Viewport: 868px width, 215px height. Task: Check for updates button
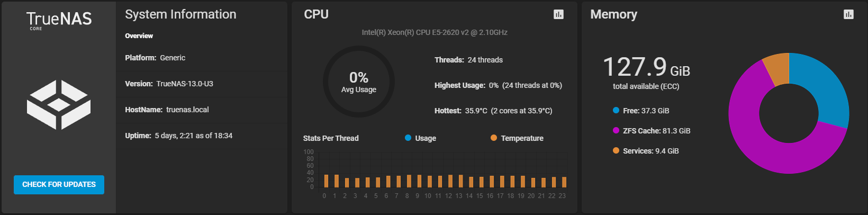59,184
